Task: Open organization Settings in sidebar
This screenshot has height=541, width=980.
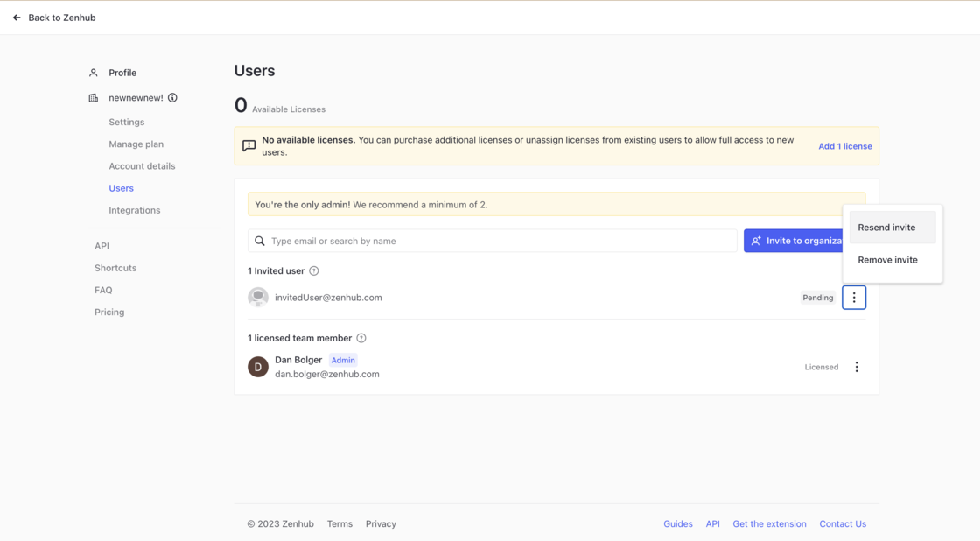Action: 126,122
